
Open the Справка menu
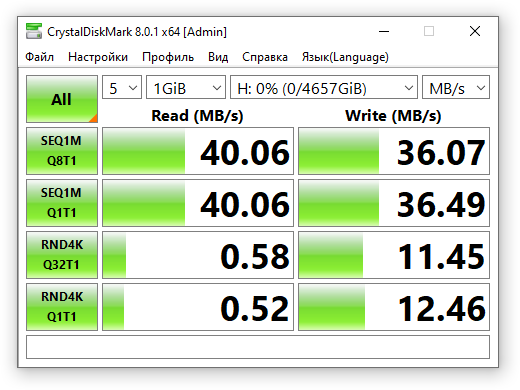[265, 57]
